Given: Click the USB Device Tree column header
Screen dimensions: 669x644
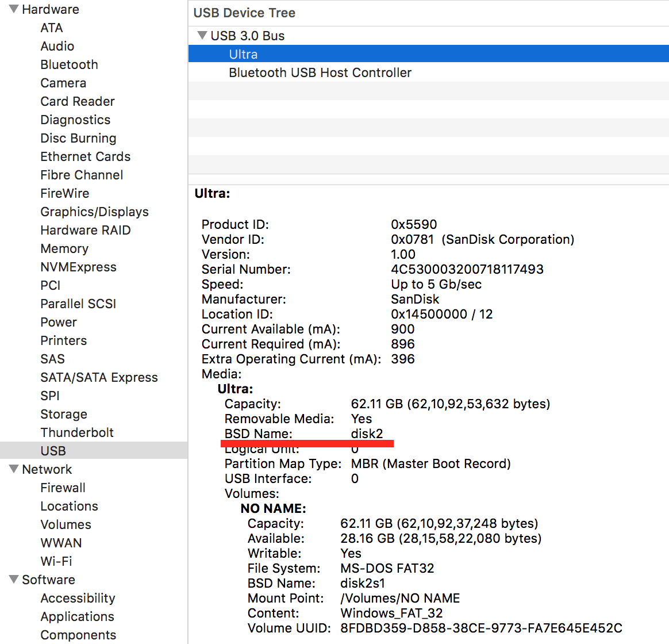Looking at the screenshot, I should tap(244, 13).
